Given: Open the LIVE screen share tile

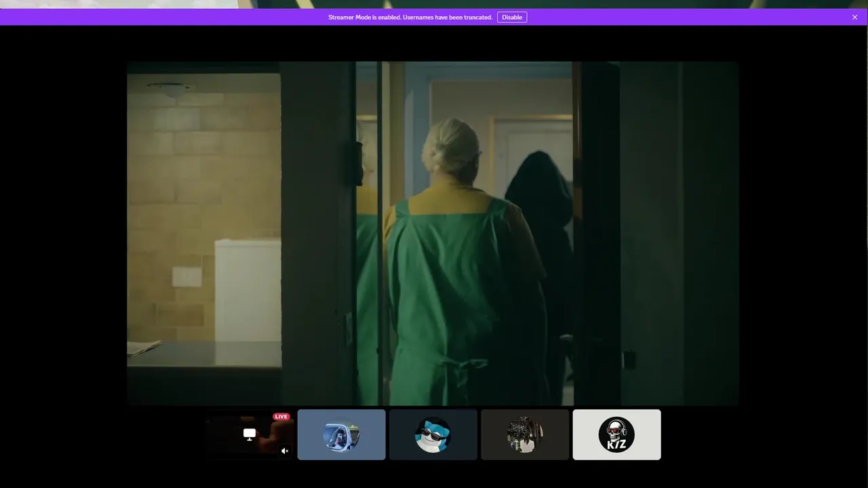Looking at the screenshot, I should (x=250, y=434).
